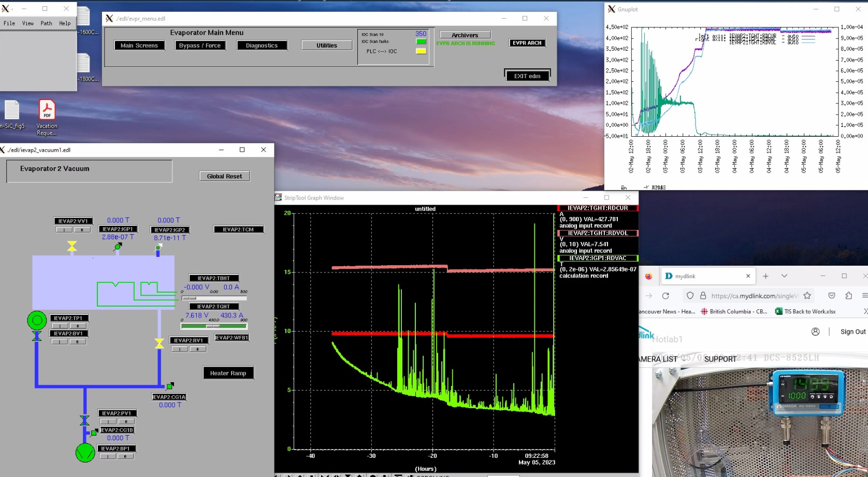Click the Firefox forward arrow
The width and height of the screenshot is (868, 477).
pyautogui.click(x=649, y=296)
